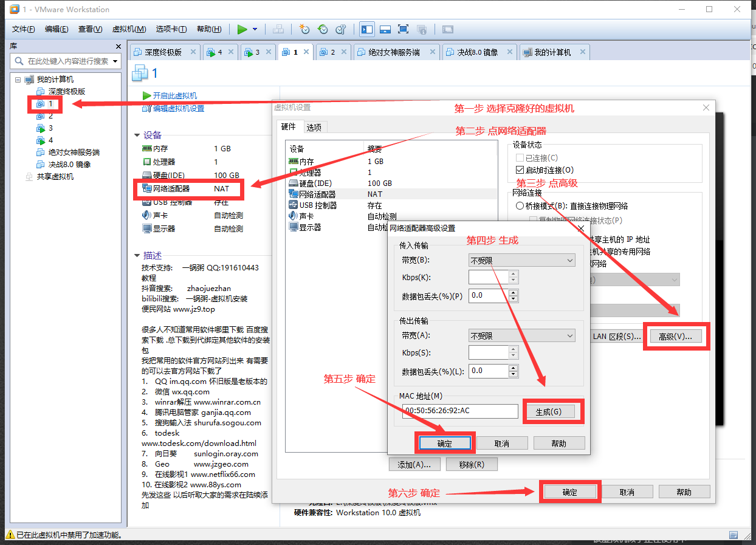Click 确定 in virtual machine settings dialog
This screenshot has height=545, width=756.
click(570, 492)
